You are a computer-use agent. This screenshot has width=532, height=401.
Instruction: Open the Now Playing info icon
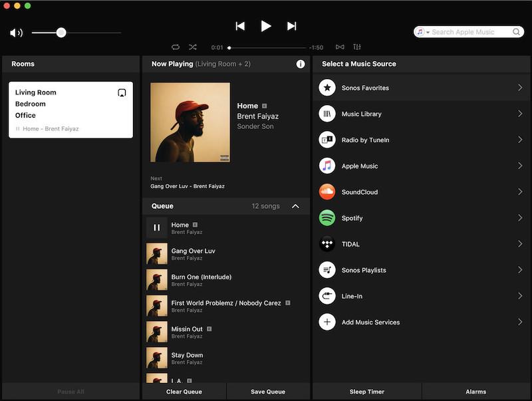tap(300, 64)
